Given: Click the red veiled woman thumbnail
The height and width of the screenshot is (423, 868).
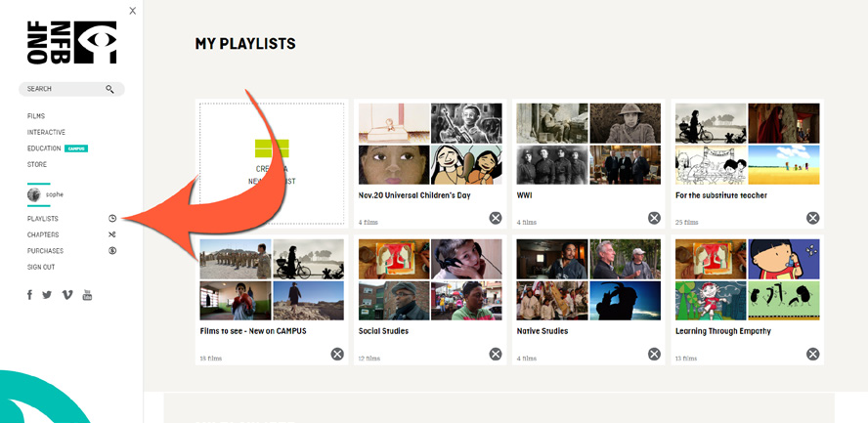Looking at the screenshot, I should [784, 123].
